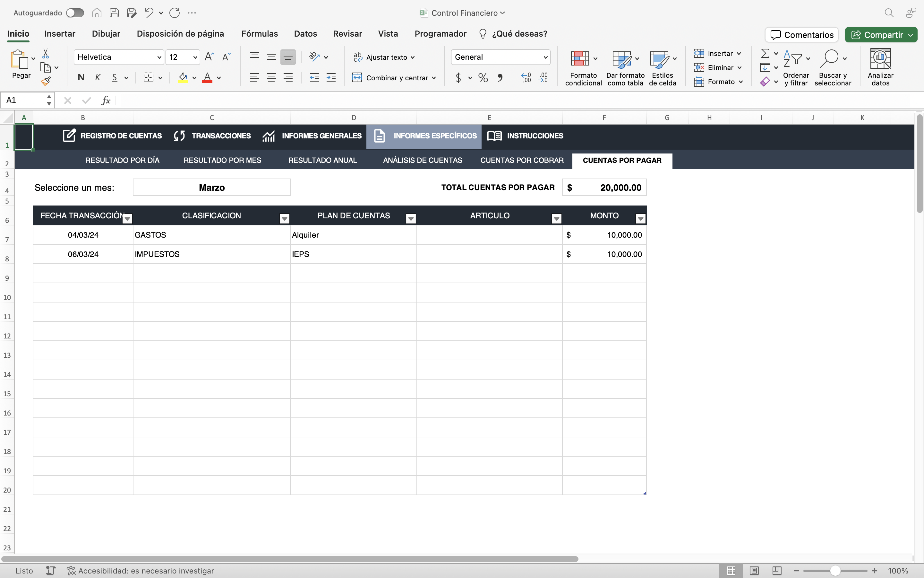Click the Align right icon
This screenshot has width=924, height=578.
click(x=288, y=78)
